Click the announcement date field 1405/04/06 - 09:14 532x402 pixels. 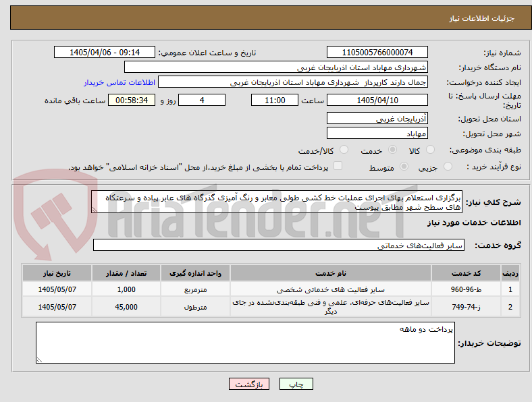tap(105, 52)
